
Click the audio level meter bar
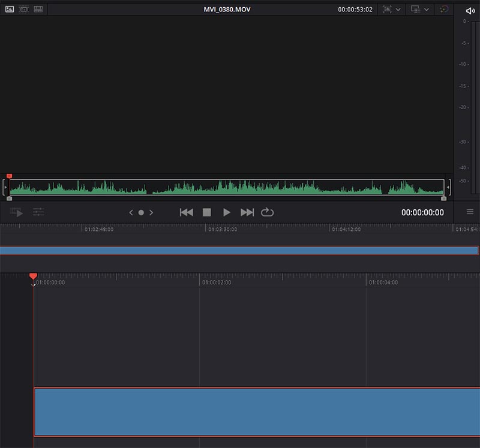tap(475, 107)
